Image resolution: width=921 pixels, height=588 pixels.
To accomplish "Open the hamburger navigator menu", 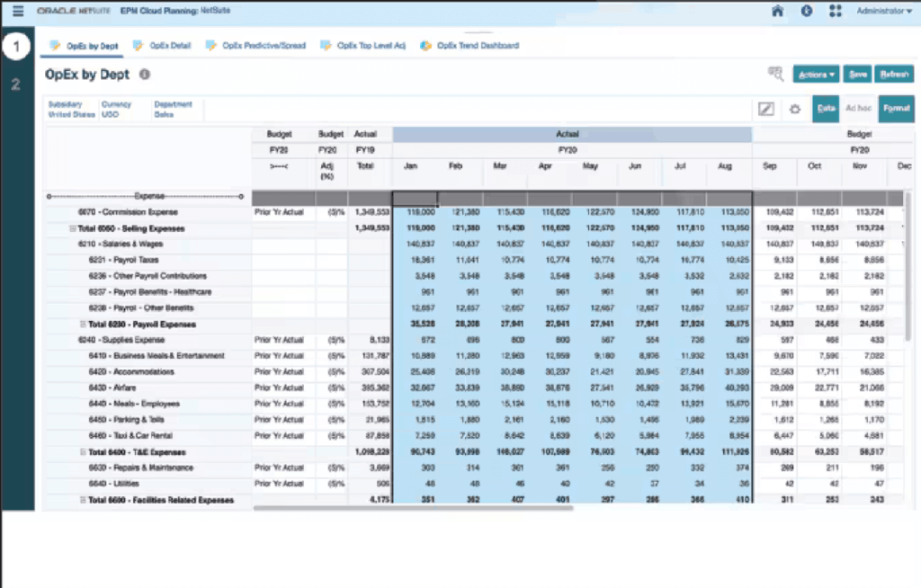I will click(x=18, y=12).
